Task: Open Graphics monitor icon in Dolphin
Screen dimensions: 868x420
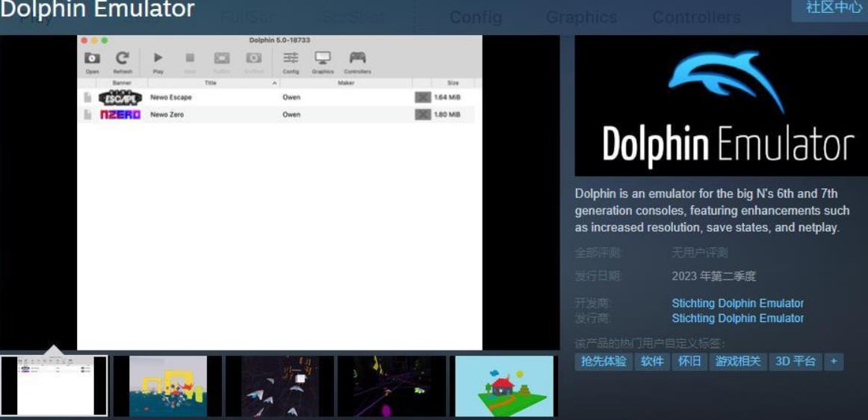Action: (322, 58)
